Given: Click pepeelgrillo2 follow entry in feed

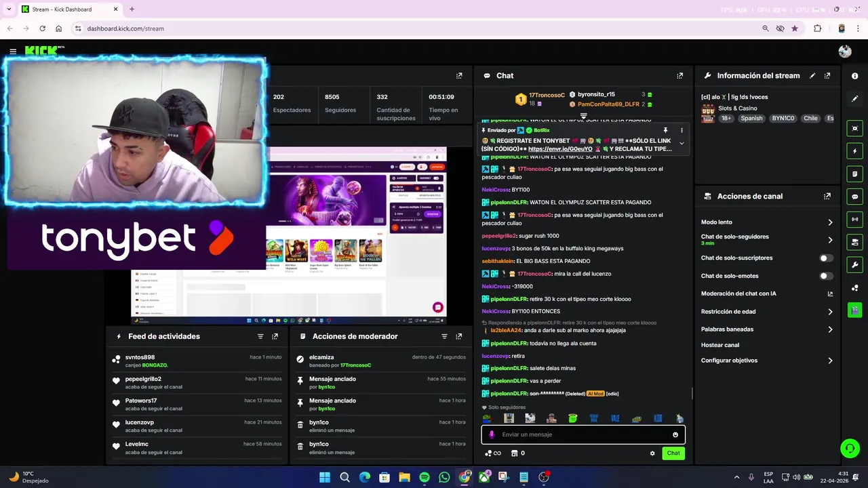Looking at the screenshot, I should click(197, 383).
